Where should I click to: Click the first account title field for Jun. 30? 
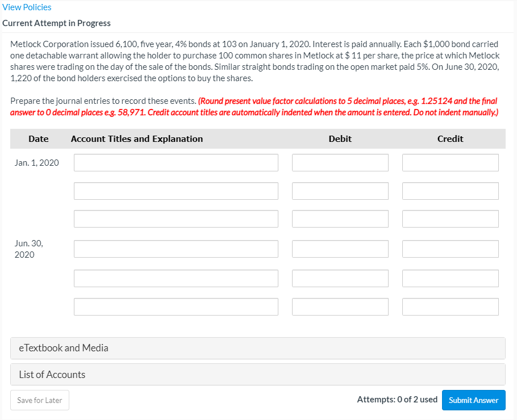[x=176, y=249]
